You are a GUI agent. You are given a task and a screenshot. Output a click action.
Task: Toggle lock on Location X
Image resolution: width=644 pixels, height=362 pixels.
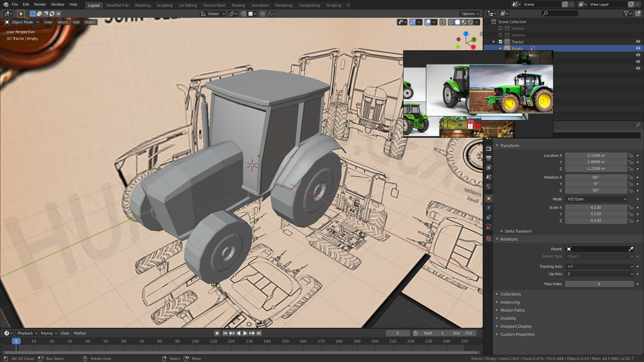(x=631, y=156)
